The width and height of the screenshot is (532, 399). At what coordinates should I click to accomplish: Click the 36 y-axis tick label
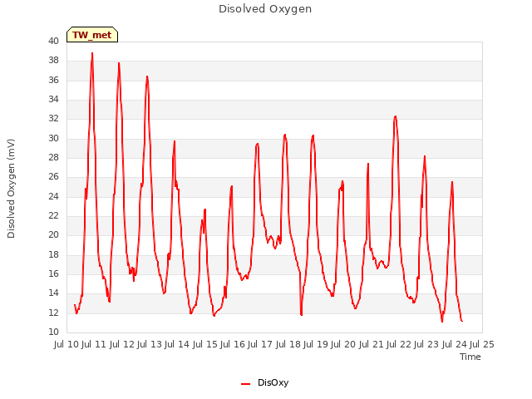pyautogui.click(x=53, y=80)
